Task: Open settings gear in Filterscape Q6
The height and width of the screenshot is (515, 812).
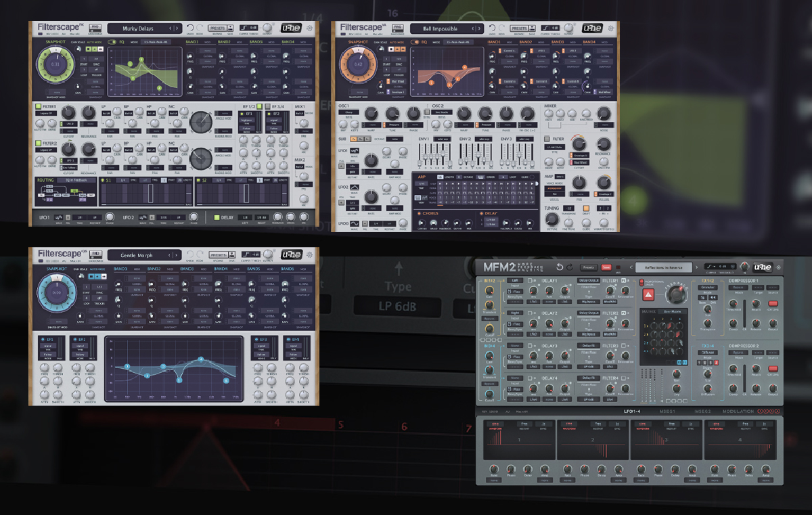Action: click(309, 254)
